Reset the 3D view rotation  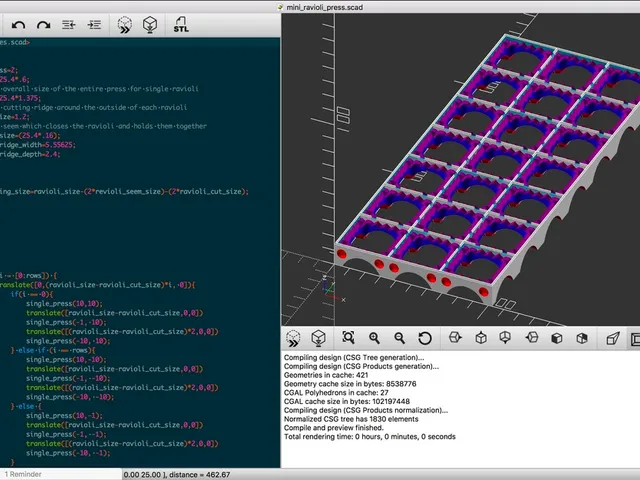tap(424, 338)
